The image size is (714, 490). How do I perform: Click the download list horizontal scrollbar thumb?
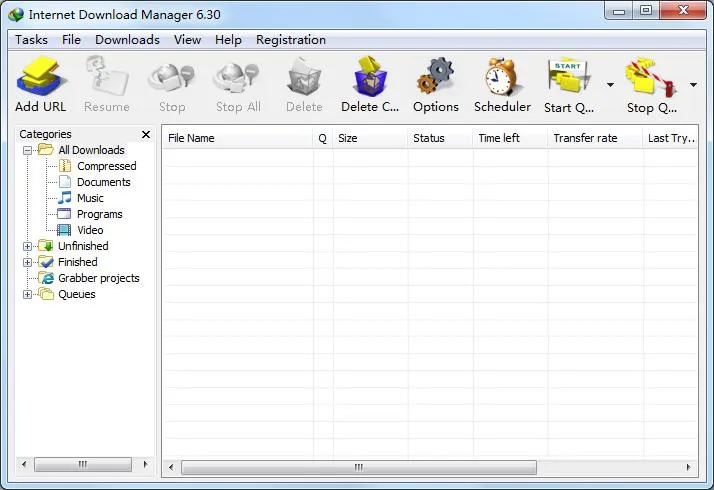click(359, 467)
